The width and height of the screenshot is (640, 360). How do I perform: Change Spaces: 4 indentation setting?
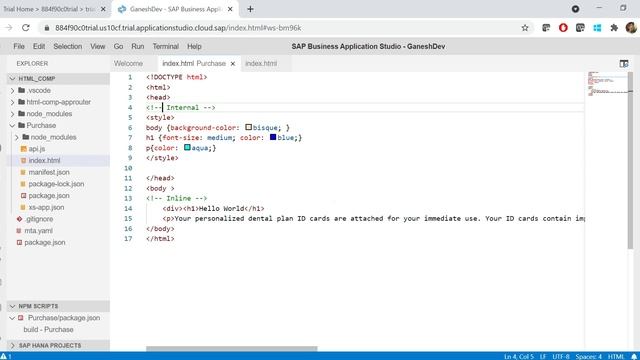point(589,356)
